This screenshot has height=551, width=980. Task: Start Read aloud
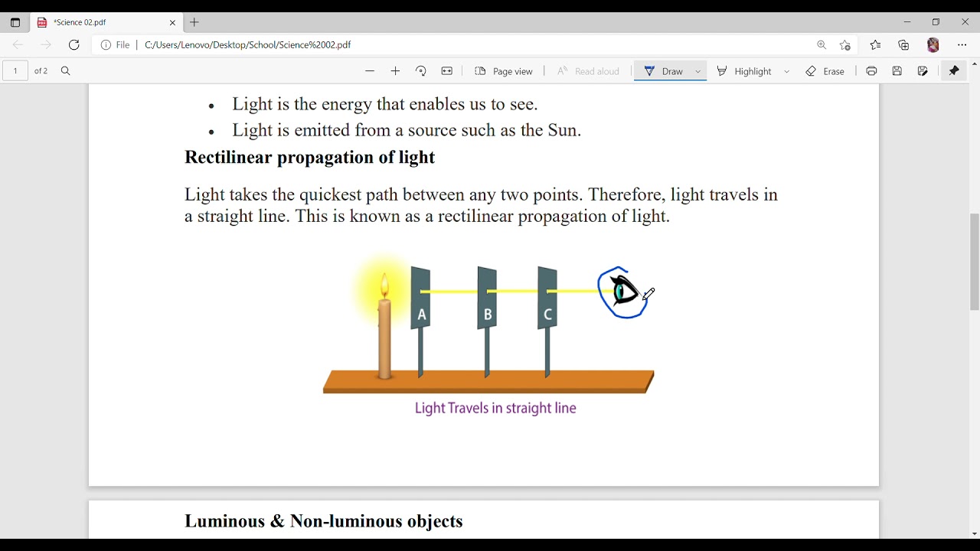(x=588, y=71)
